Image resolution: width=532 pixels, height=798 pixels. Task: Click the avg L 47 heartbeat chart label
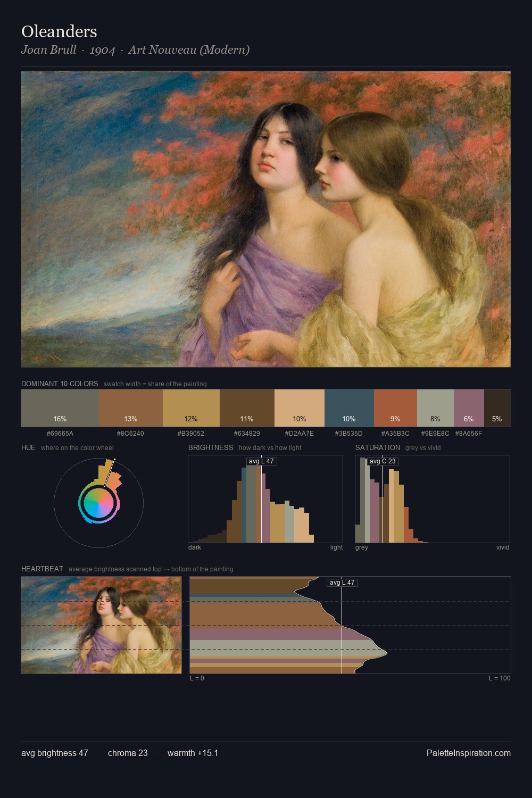tap(342, 583)
